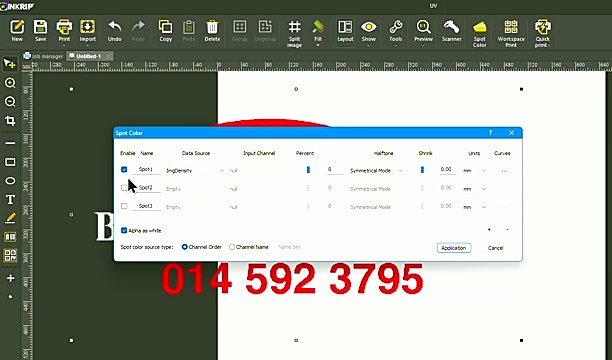Open Spot2 units mm dropdown

[x=474, y=189]
